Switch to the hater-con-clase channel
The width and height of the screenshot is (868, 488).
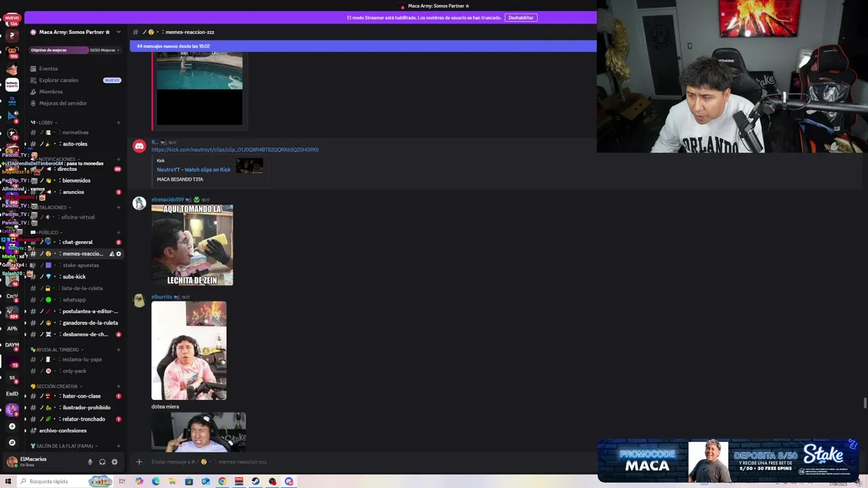(75, 396)
